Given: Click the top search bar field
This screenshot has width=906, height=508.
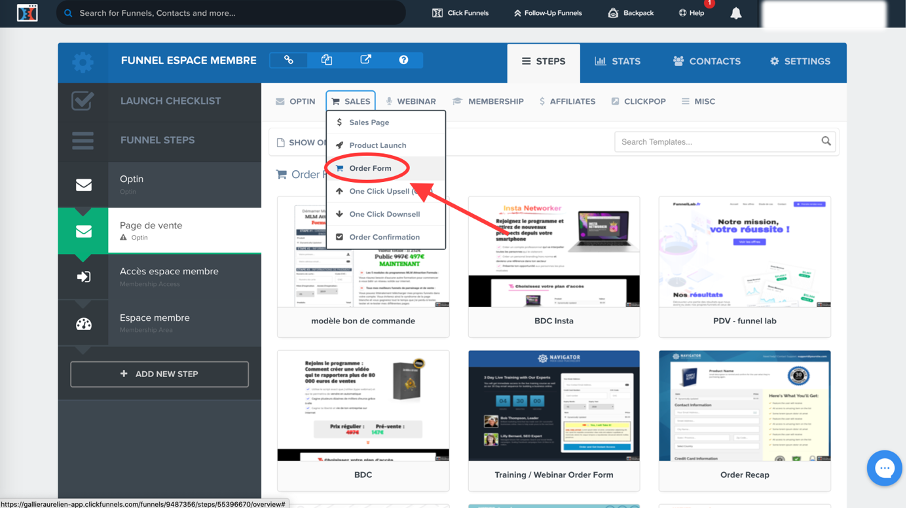Looking at the screenshot, I should pos(231,13).
